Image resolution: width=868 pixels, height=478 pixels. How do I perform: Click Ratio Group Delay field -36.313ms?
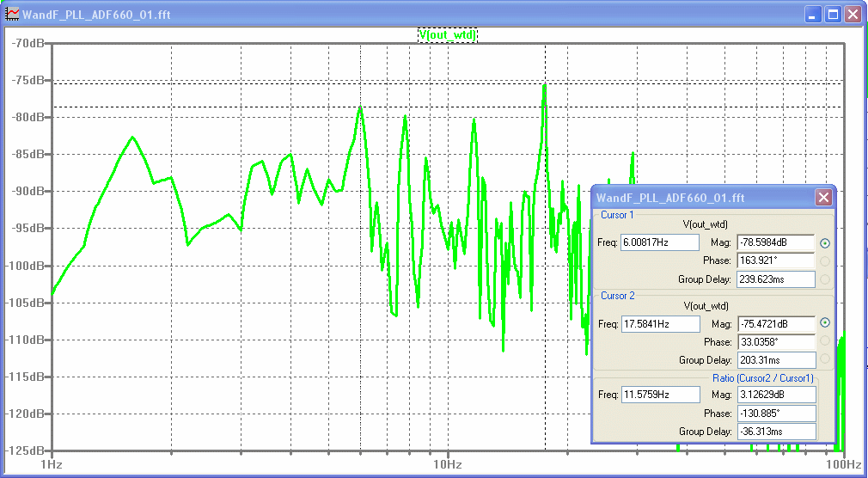pos(776,432)
